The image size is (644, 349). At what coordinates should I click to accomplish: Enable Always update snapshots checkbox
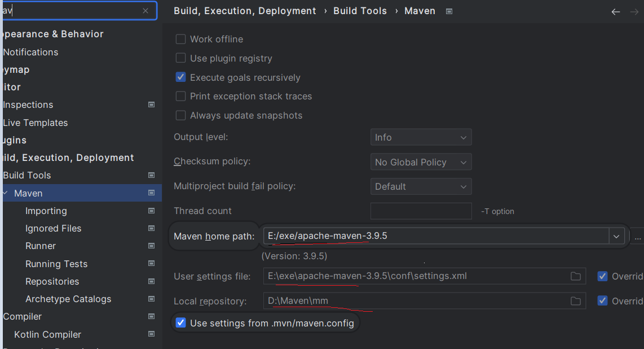coord(180,116)
